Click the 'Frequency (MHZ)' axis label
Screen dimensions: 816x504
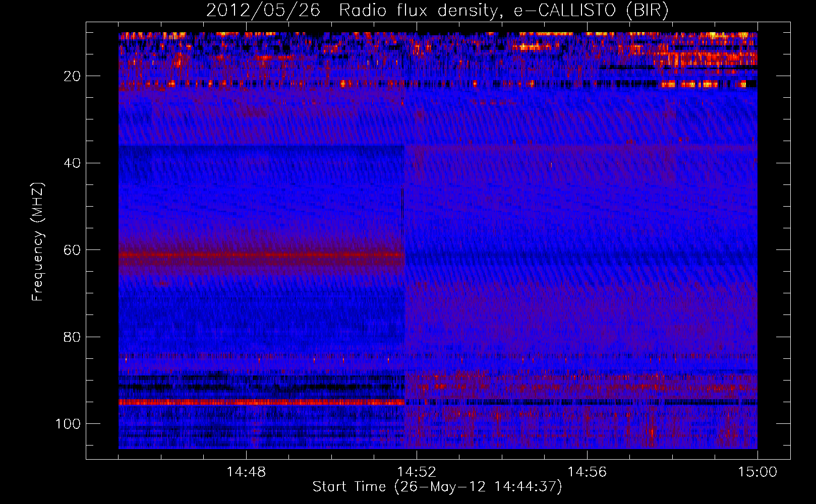pyautogui.click(x=38, y=241)
